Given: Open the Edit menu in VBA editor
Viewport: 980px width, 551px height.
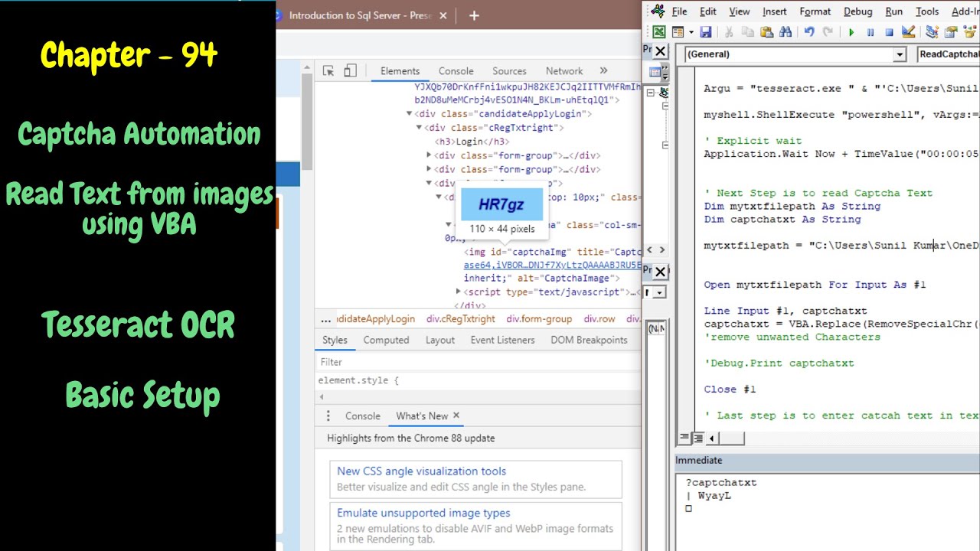Looking at the screenshot, I should pyautogui.click(x=708, y=11).
